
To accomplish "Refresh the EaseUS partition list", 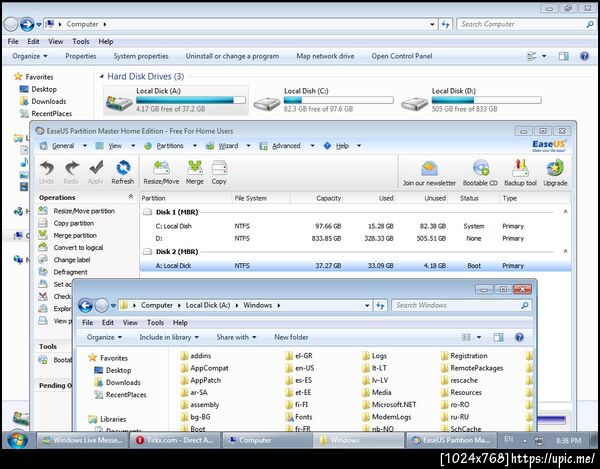I will click(x=123, y=172).
